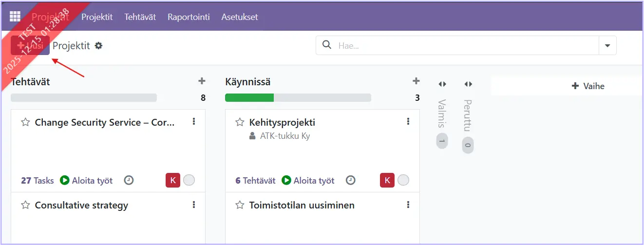Click clock icon on Kehitysprojekti card
The height and width of the screenshot is (245, 644).
click(x=350, y=181)
